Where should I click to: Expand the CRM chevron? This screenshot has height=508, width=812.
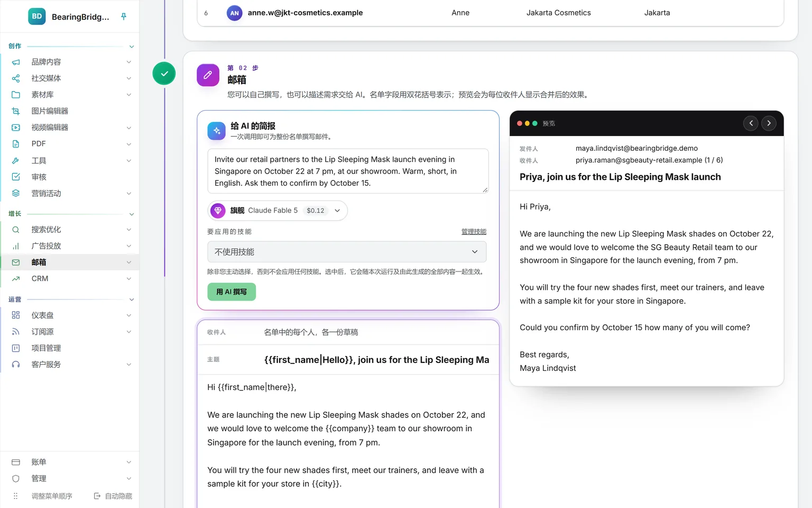point(129,279)
